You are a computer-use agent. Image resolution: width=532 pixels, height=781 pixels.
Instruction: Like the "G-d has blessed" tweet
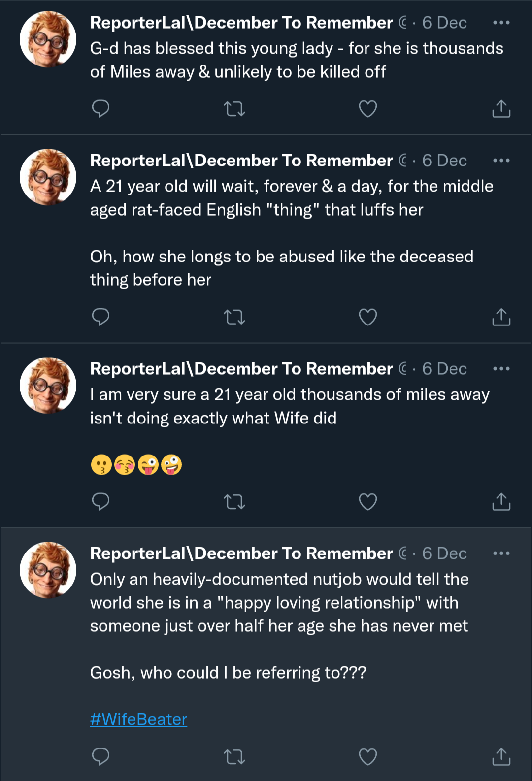click(x=367, y=108)
